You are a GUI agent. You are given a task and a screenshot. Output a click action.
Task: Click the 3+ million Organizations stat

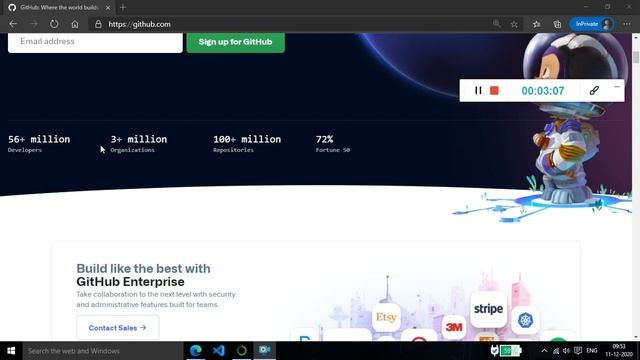139,144
